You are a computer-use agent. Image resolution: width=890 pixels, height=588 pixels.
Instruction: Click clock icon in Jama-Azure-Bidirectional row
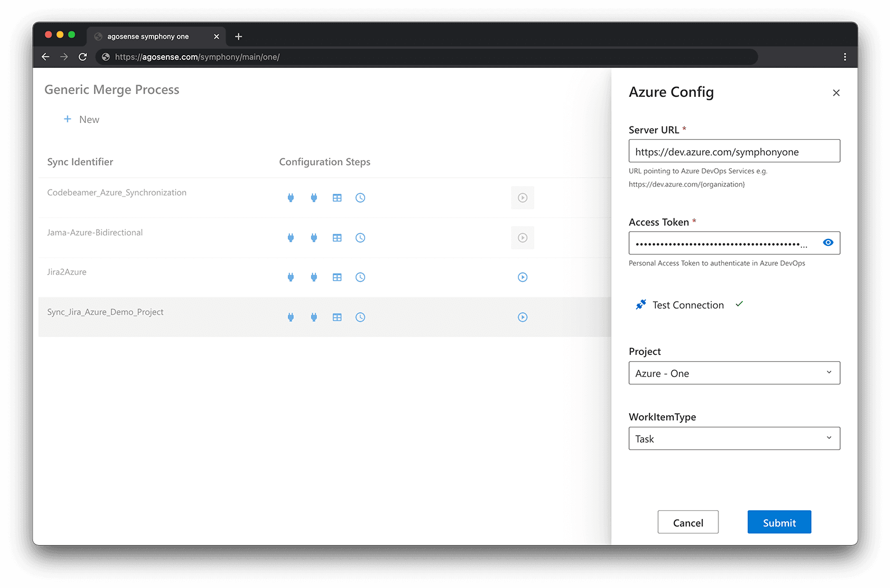(360, 238)
